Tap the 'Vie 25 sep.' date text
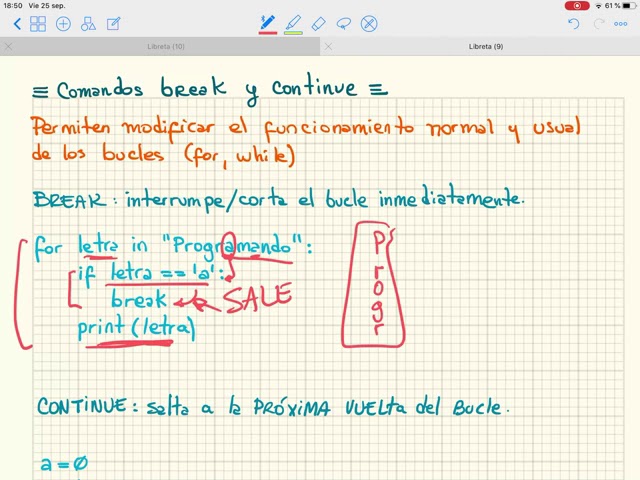The width and height of the screenshot is (640, 480). [x=47, y=6]
